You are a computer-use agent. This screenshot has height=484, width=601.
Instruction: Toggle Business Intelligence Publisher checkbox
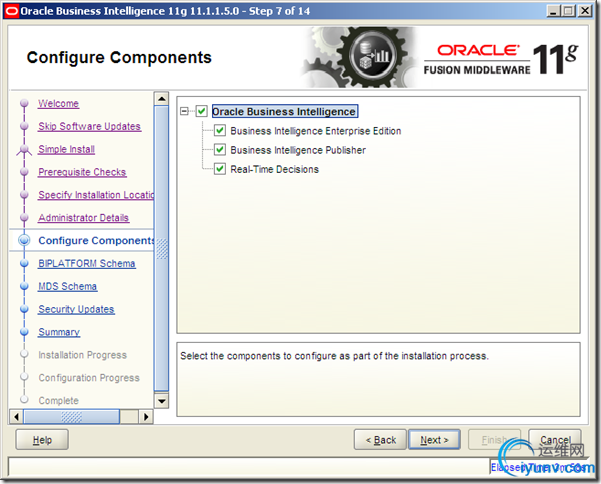[220, 149]
